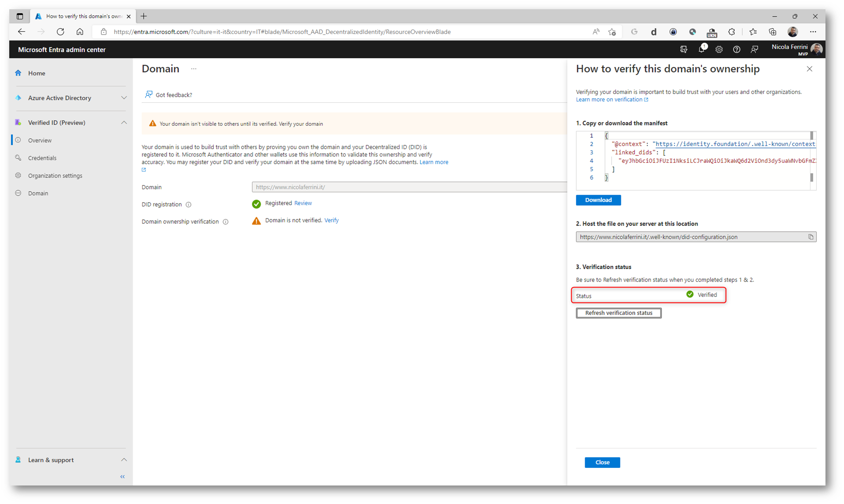Click the Verify link for domain
The width and height of the screenshot is (844, 504).
pyautogui.click(x=332, y=220)
